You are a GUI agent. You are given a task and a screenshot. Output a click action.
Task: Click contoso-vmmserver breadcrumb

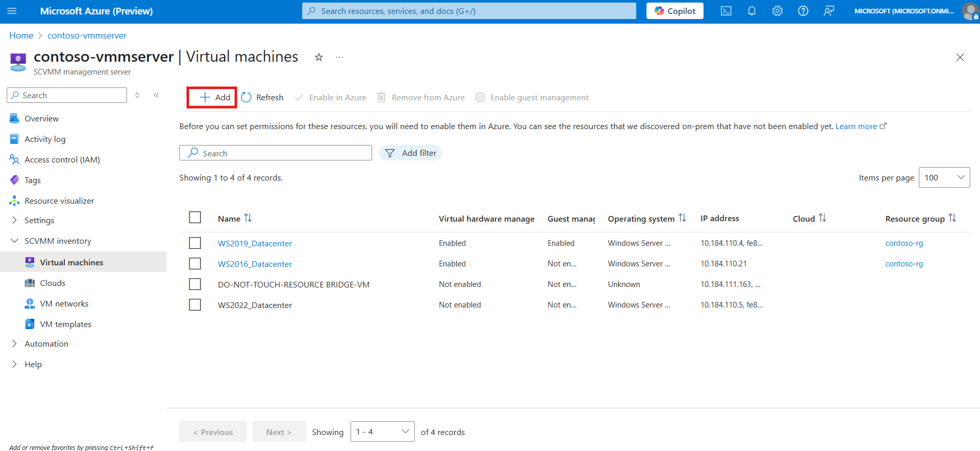point(87,35)
